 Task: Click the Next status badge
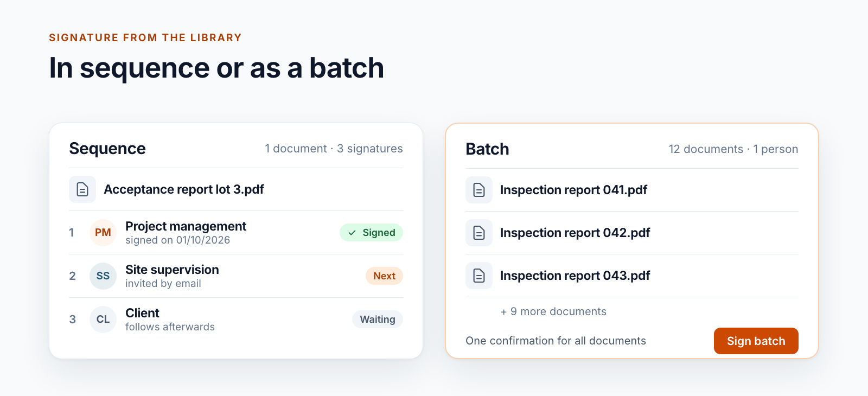[x=384, y=276]
